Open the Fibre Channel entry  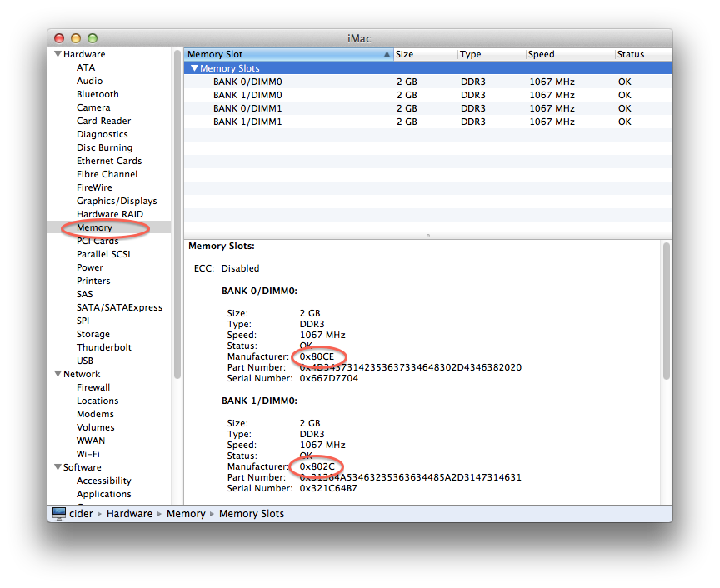(107, 174)
